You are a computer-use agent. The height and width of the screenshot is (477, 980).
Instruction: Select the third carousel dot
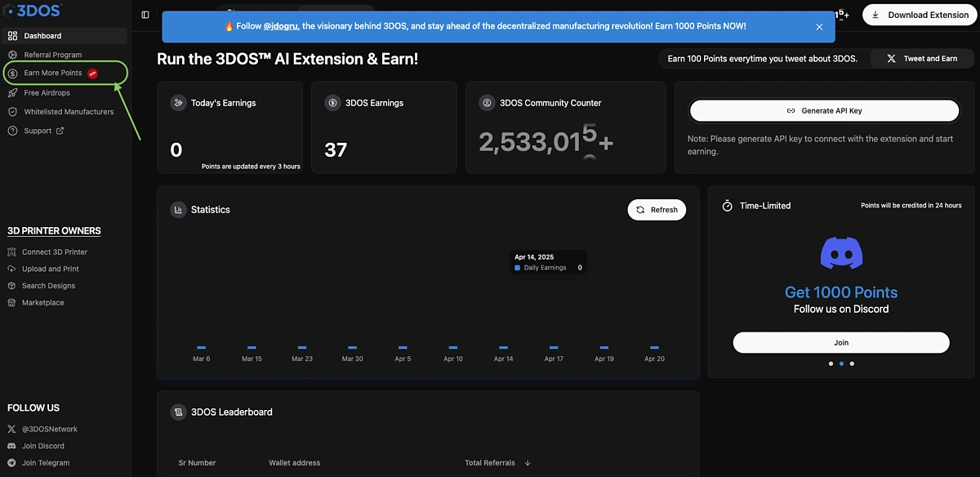pos(852,363)
